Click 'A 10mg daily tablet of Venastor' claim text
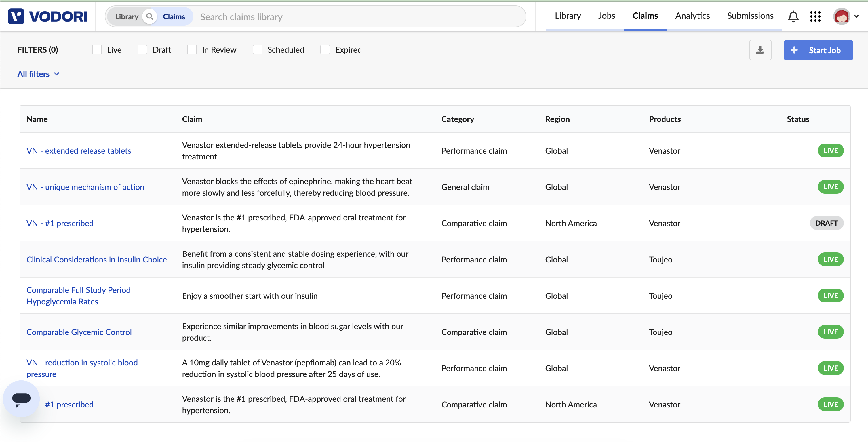 (292, 368)
